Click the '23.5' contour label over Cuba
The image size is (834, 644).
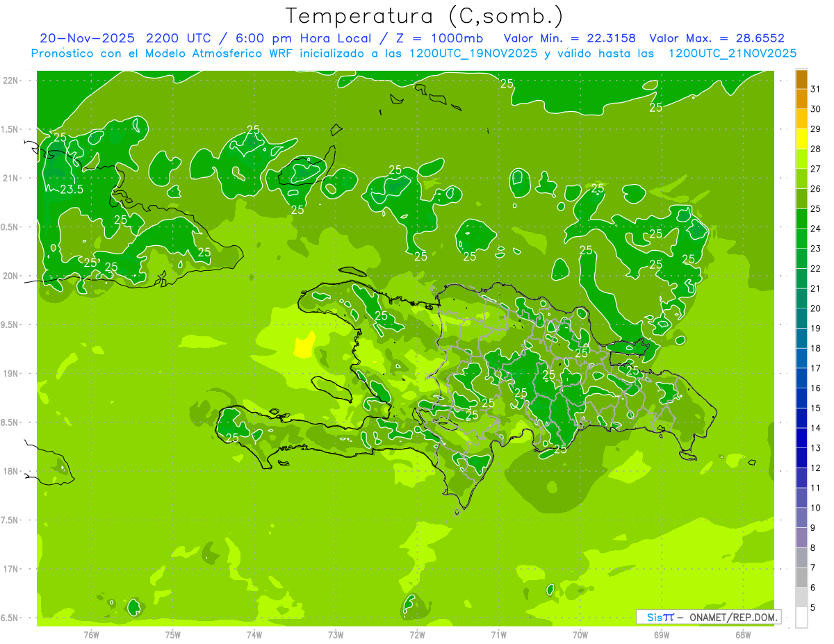coord(72,189)
